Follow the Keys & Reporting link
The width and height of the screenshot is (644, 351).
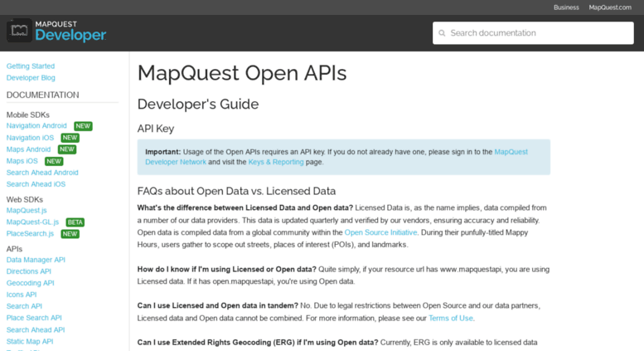275,162
